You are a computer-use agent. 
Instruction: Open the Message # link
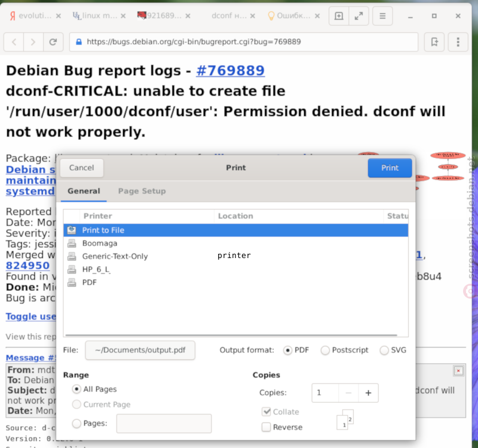pyautogui.click(x=31, y=357)
